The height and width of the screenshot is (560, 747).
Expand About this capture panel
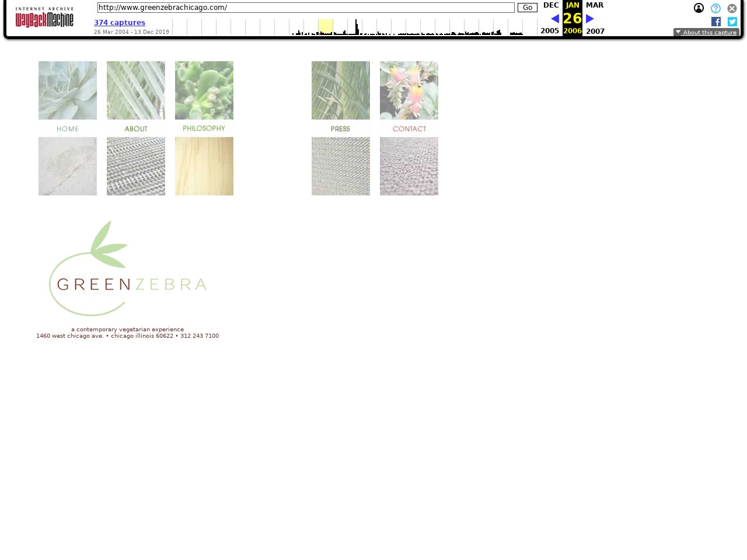click(706, 33)
